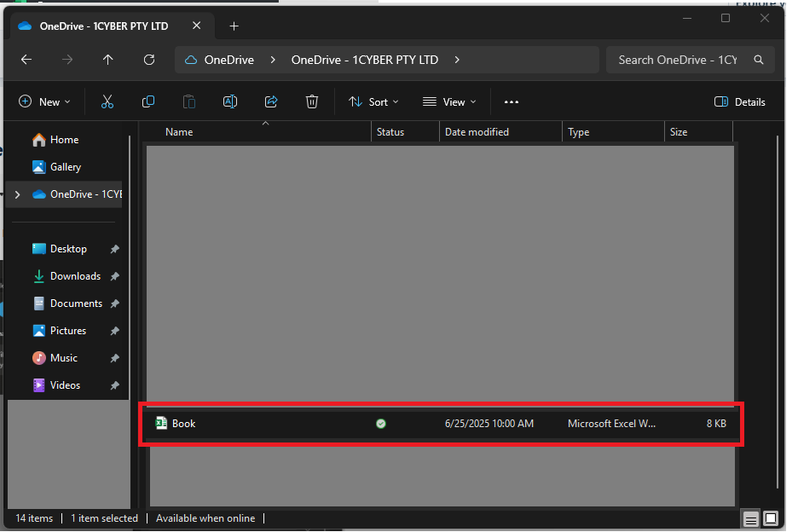The width and height of the screenshot is (792, 532).
Task: Unpin Downloads using its pin icon
Action: point(114,276)
